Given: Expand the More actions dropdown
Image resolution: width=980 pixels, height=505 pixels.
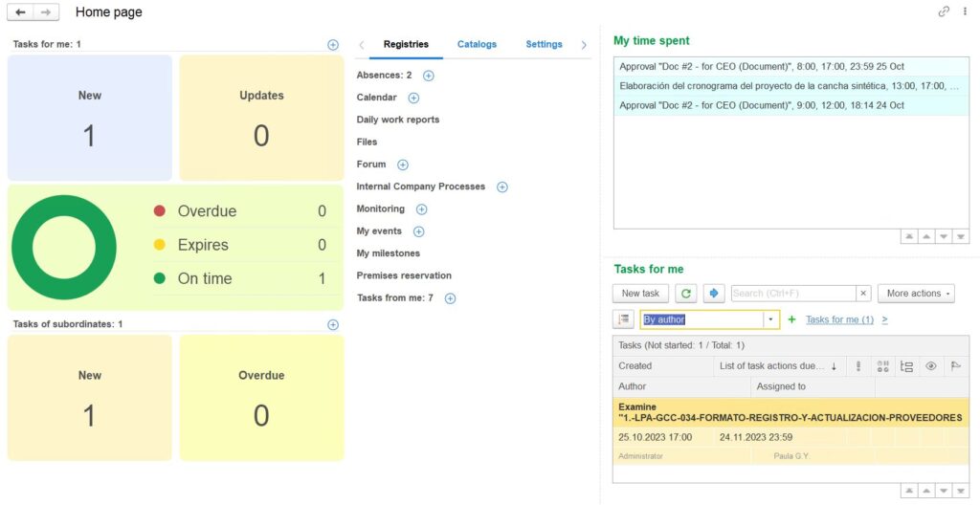Looking at the screenshot, I should click(915, 294).
